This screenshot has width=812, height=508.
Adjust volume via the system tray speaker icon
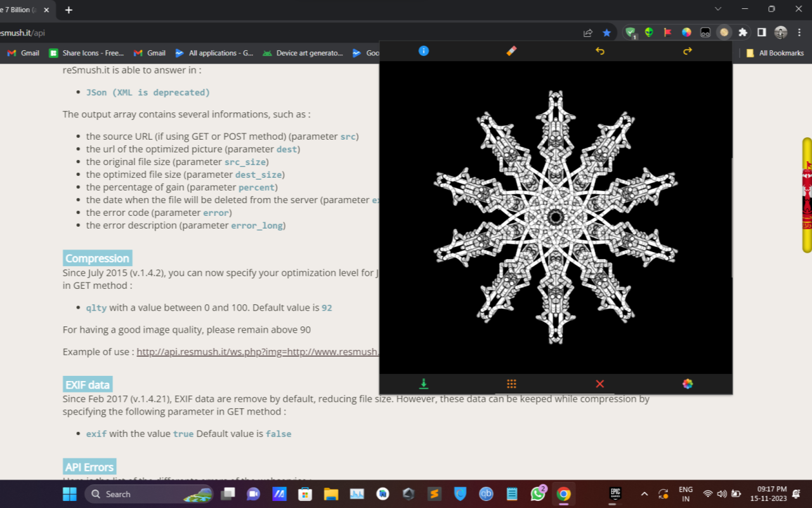pos(723,494)
